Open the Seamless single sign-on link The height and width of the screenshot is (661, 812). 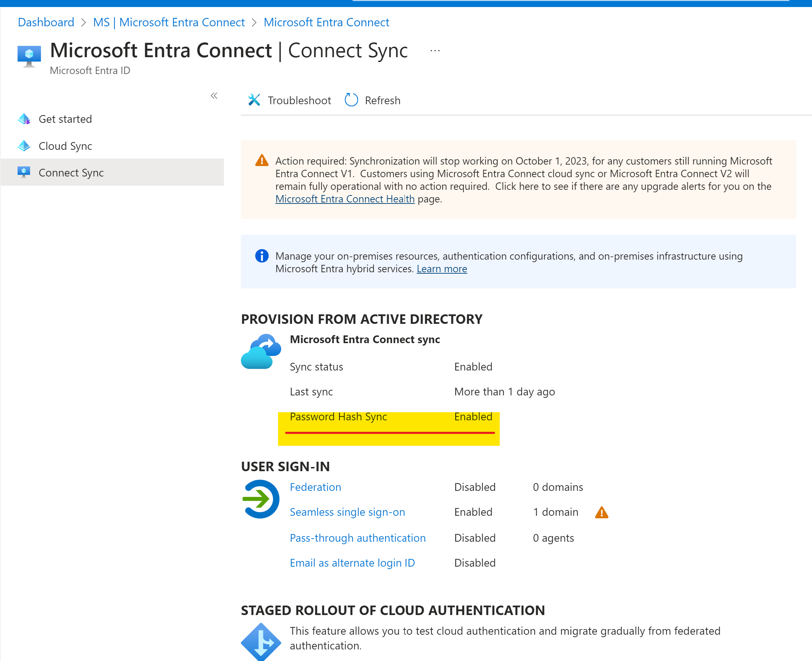(x=348, y=512)
